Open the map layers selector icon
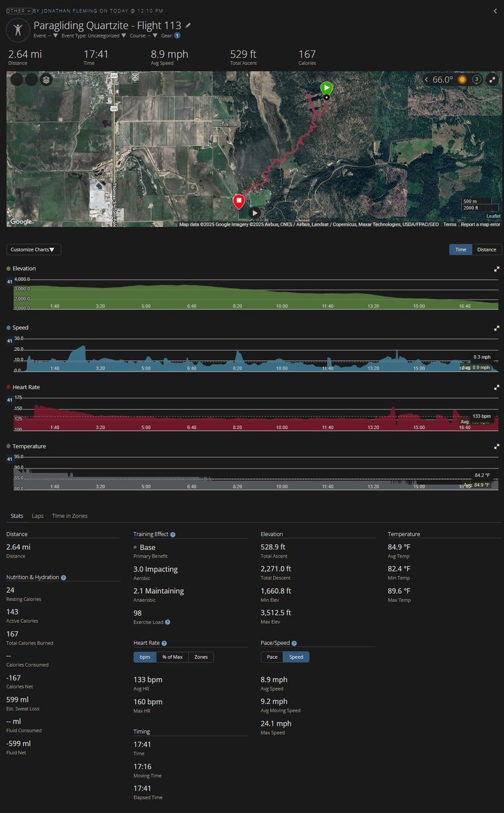This screenshot has width=504, height=813. [46, 79]
